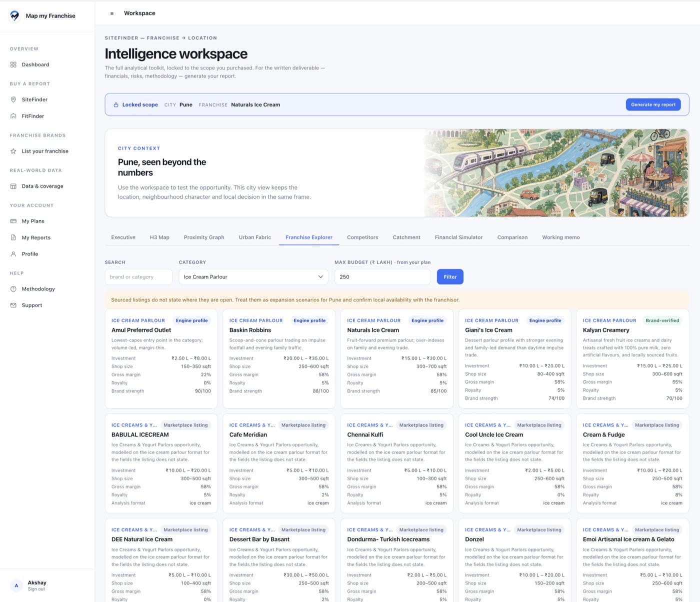Click the Pune city value in Locked scope

186,105
